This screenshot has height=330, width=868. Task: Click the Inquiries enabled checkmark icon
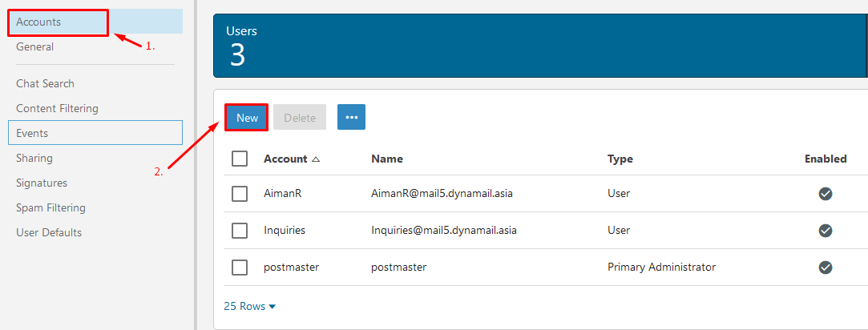coord(826,230)
